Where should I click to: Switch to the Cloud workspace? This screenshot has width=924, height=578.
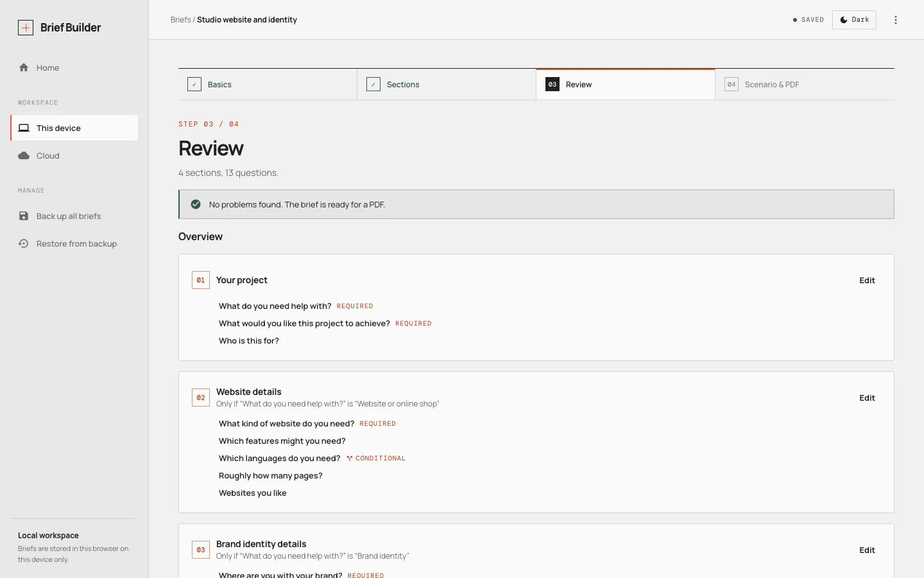[x=74, y=155]
